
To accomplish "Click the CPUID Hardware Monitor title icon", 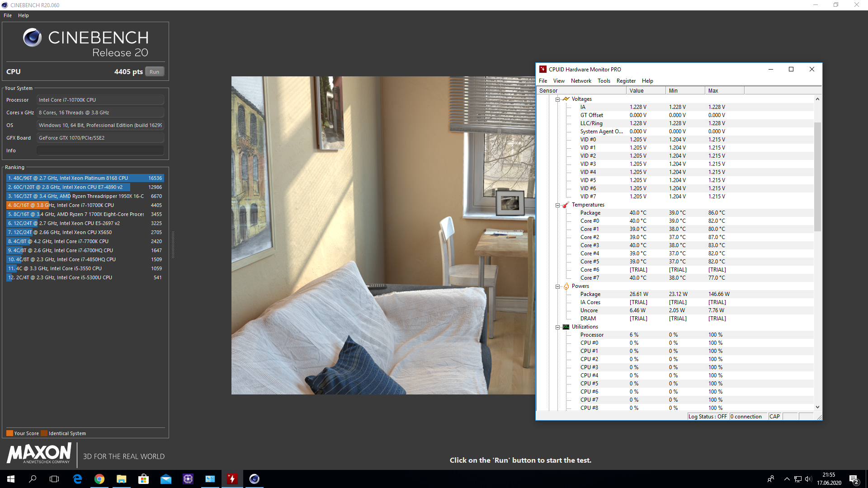I will (543, 69).
